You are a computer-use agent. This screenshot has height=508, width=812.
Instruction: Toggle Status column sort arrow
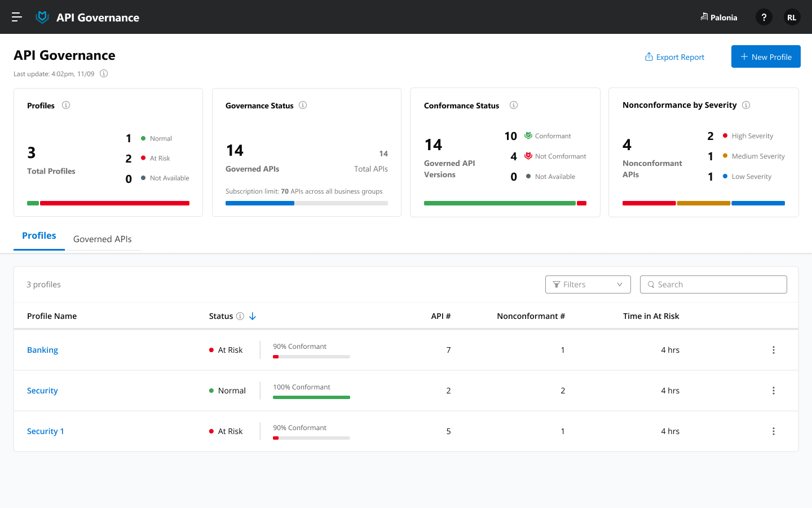click(253, 316)
